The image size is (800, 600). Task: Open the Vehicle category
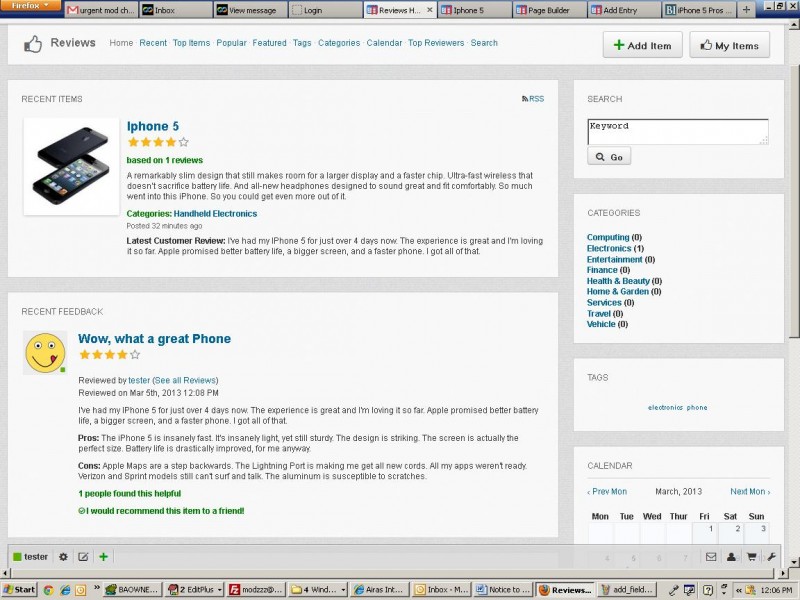[601, 324]
